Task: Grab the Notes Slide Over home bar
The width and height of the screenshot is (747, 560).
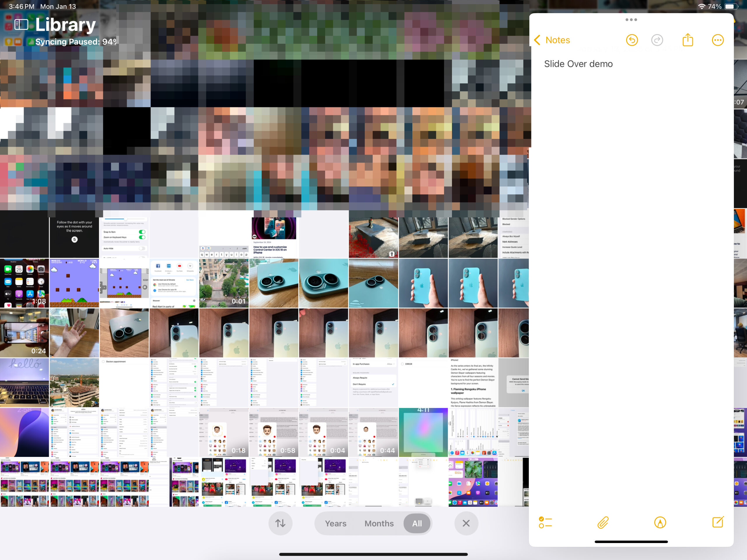Action: click(631, 542)
